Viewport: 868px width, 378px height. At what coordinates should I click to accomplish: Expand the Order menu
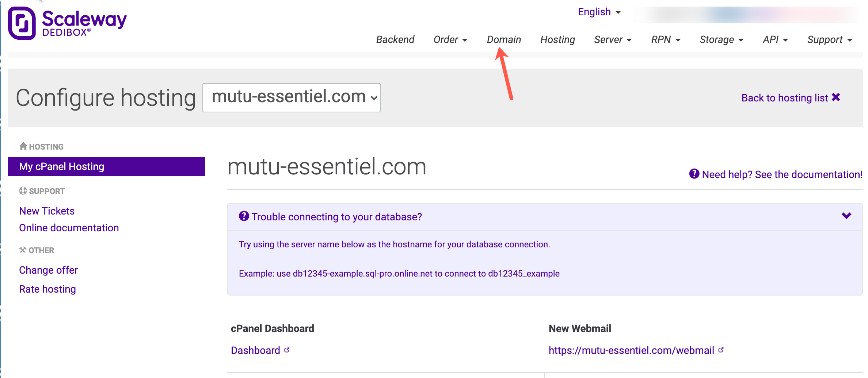(450, 39)
